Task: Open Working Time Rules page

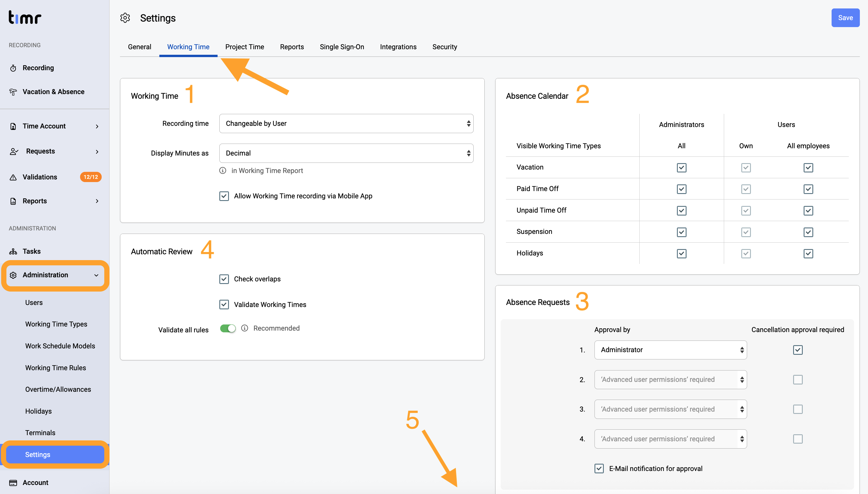Action: [x=56, y=368]
